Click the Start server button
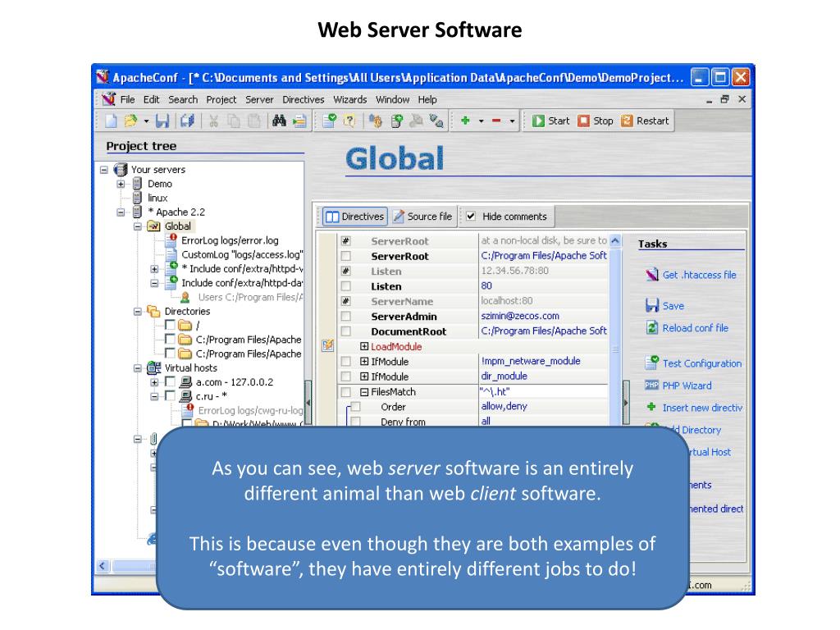The height and width of the screenshot is (630, 840). click(x=551, y=121)
